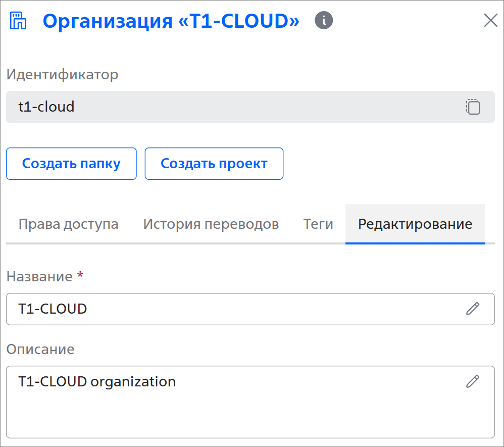The width and height of the screenshot is (504, 447).
Task: Click into the Описание text area
Action: click(x=250, y=402)
